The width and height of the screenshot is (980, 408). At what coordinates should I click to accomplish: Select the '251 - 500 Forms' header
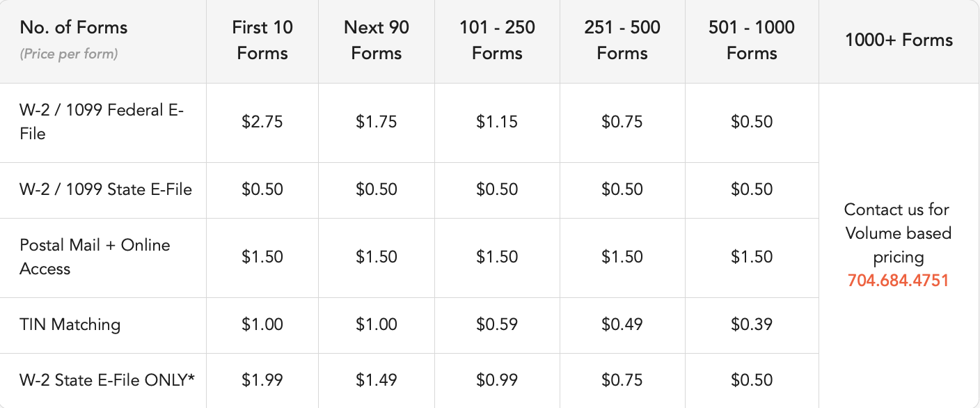[622, 40]
